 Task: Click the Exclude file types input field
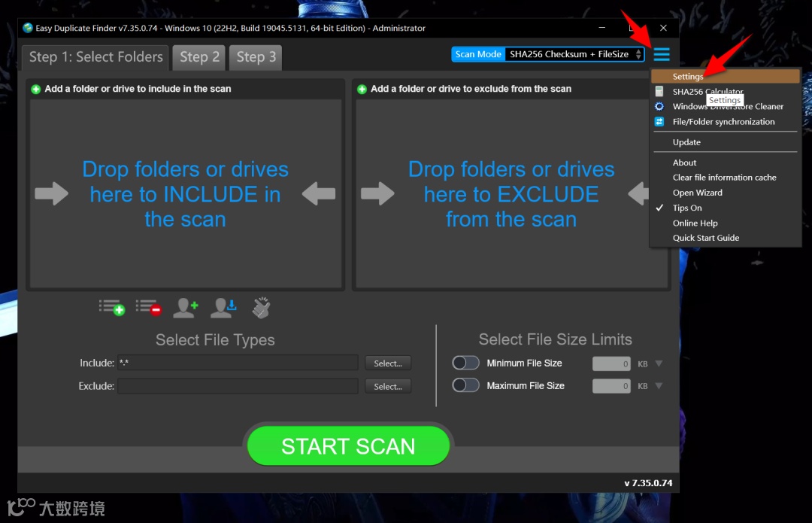pos(238,385)
